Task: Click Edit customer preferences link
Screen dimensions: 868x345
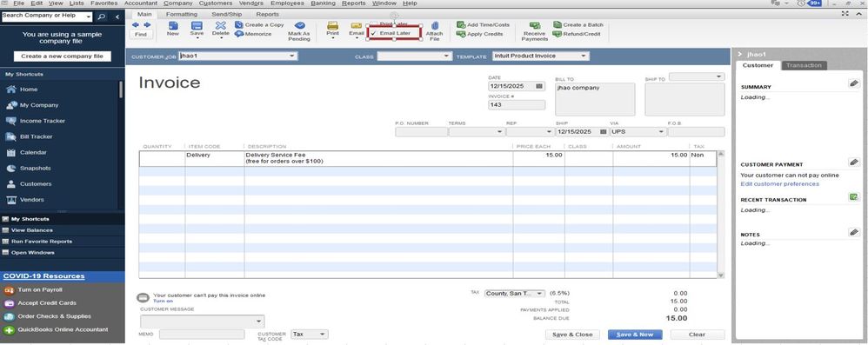Action: click(779, 184)
